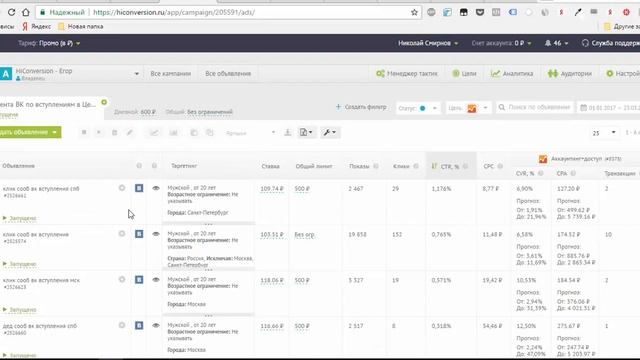Image resolution: width=640 pixels, height=360 pixels.
Task: Click the copy toolbar icon
Action: point(193,133)
